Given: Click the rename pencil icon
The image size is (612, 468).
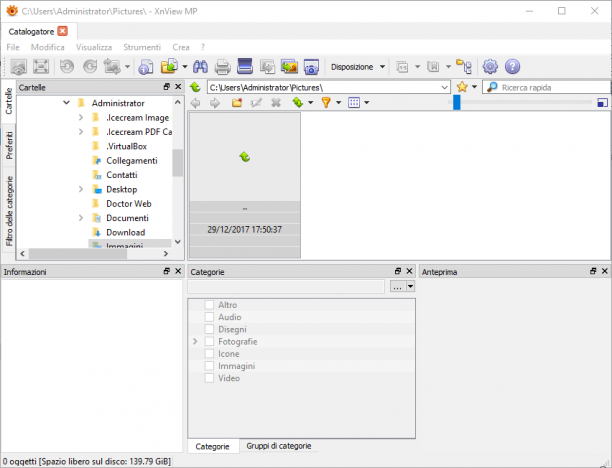Looking at the screenshot, I should [256, 103].
